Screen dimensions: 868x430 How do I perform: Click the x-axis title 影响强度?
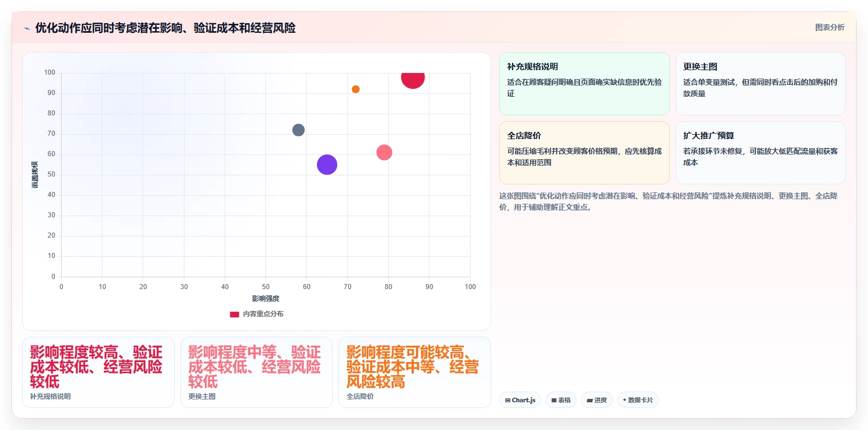click(266, 298)
